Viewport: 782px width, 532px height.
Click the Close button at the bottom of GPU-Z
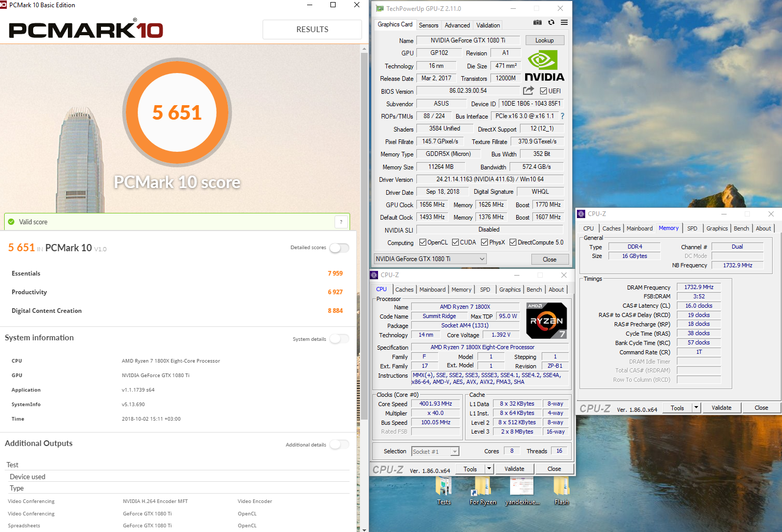[549, 259]
